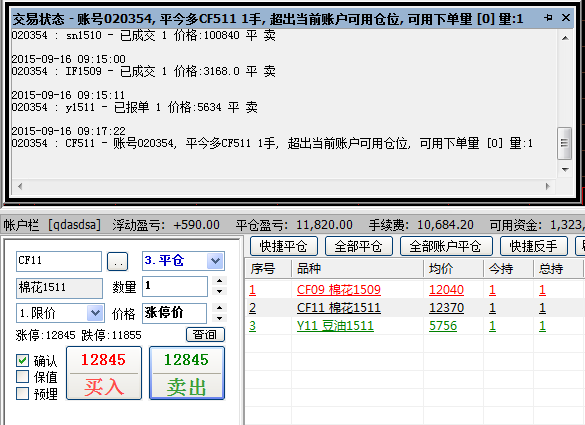The image size is (585, 425).
Task: Uncheck the 确认 checkbox
Action: coord(22,360)
